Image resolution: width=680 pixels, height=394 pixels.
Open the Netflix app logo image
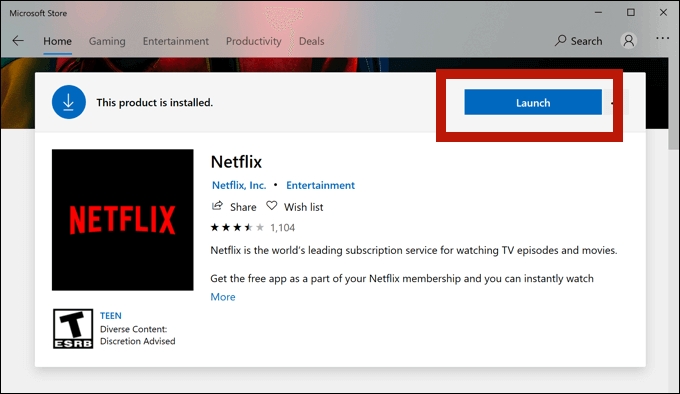point(123,220)
